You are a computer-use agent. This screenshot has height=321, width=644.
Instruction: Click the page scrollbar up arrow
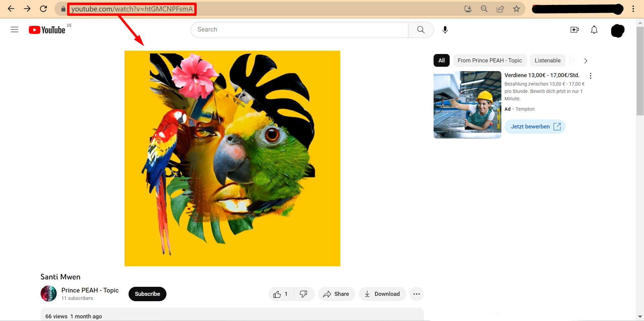pos(640,23)
